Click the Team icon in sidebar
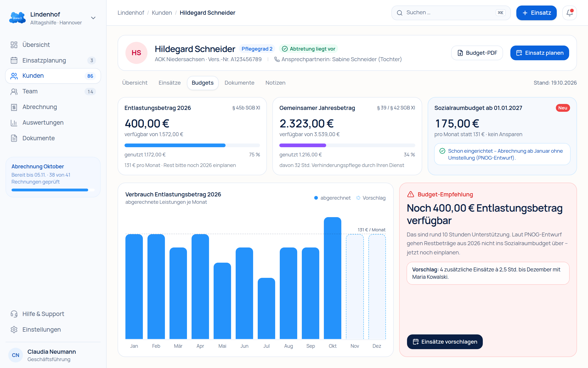 (x=14, y=92)
